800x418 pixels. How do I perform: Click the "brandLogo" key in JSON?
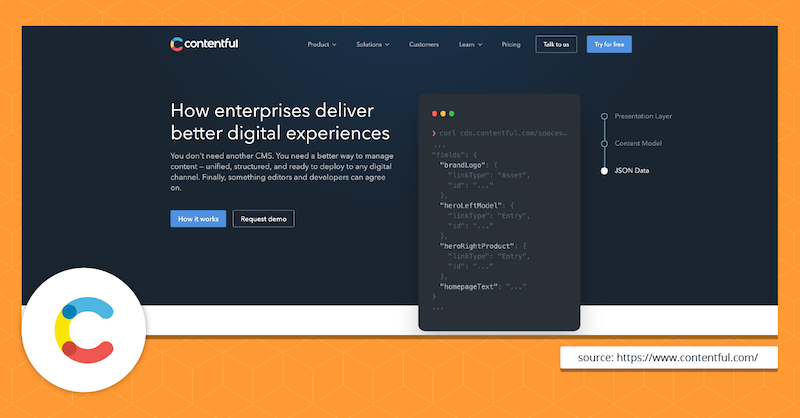pyautogui.click(x=464, y=165)
